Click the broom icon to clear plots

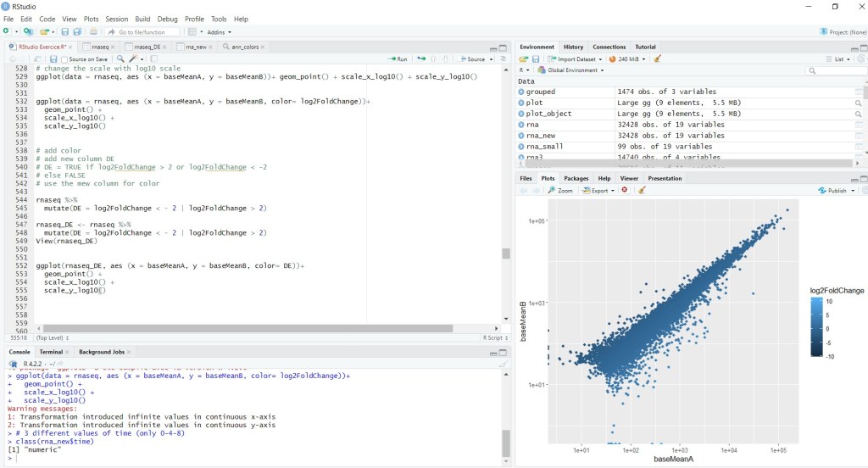[642, 191]
